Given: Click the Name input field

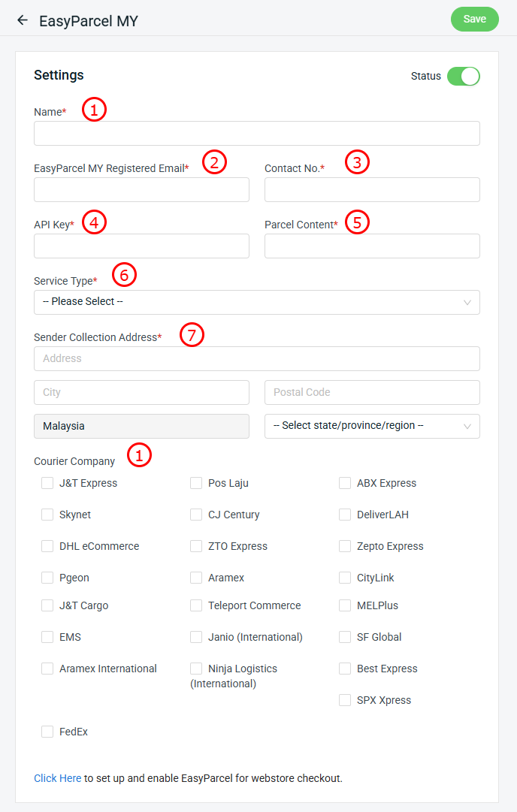Looking at the screenshot, I should 256,133.
